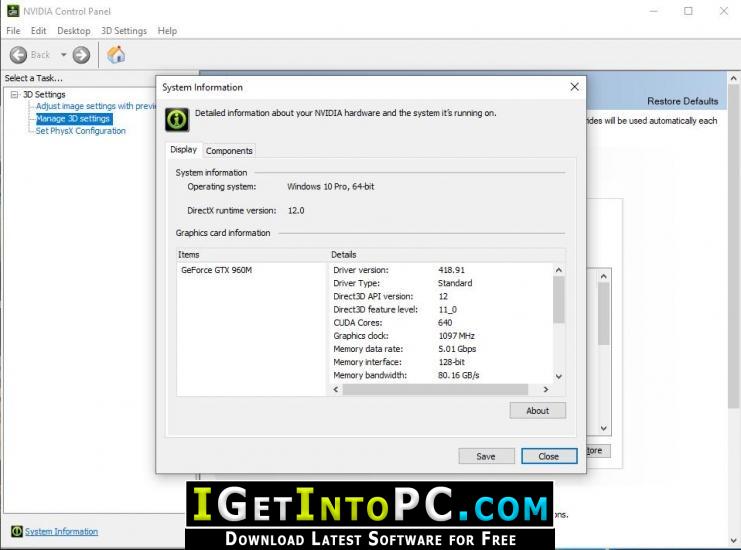Click the Details vertical scrollbar thumb
Viewport: 741px width, 550px height.
tap(559, 300)
